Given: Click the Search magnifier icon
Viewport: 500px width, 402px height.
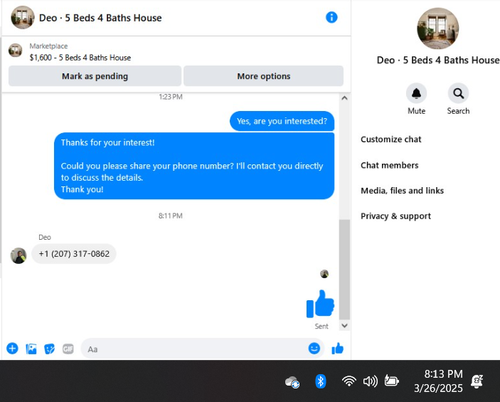Looking at the screenshot, I should click(458, 93).
